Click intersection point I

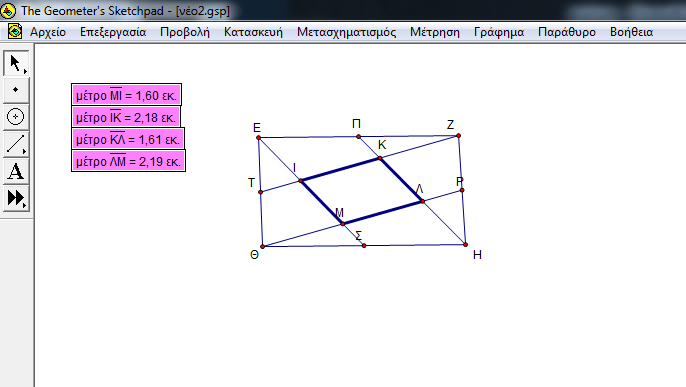click(x=301, y=181)
